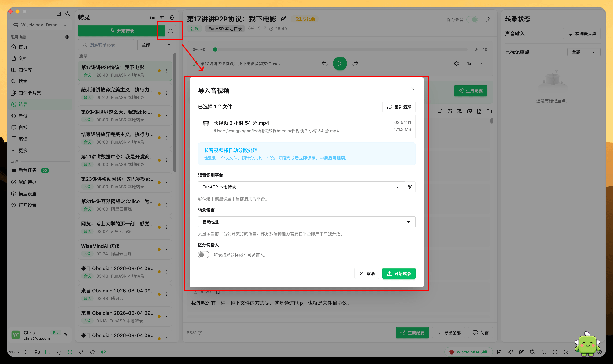
Task: Delete the recording with the top-right trash icon
Action: coord(488,20)
